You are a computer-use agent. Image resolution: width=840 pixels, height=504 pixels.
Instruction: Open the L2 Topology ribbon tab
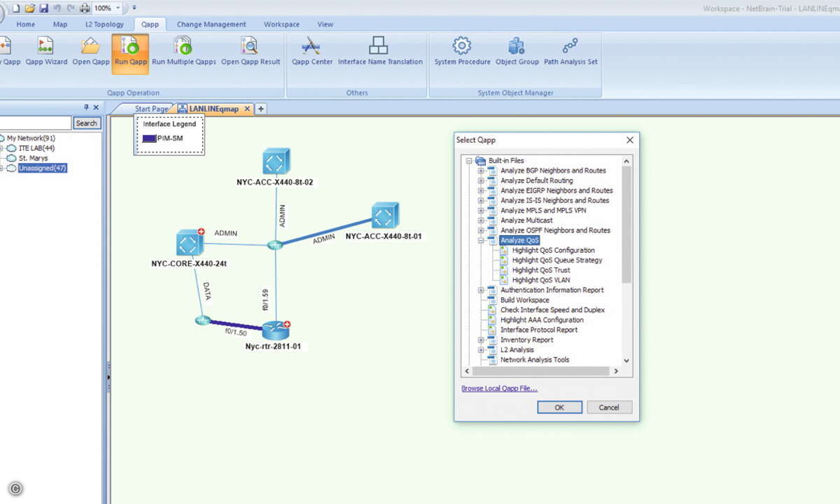(104, 24)
